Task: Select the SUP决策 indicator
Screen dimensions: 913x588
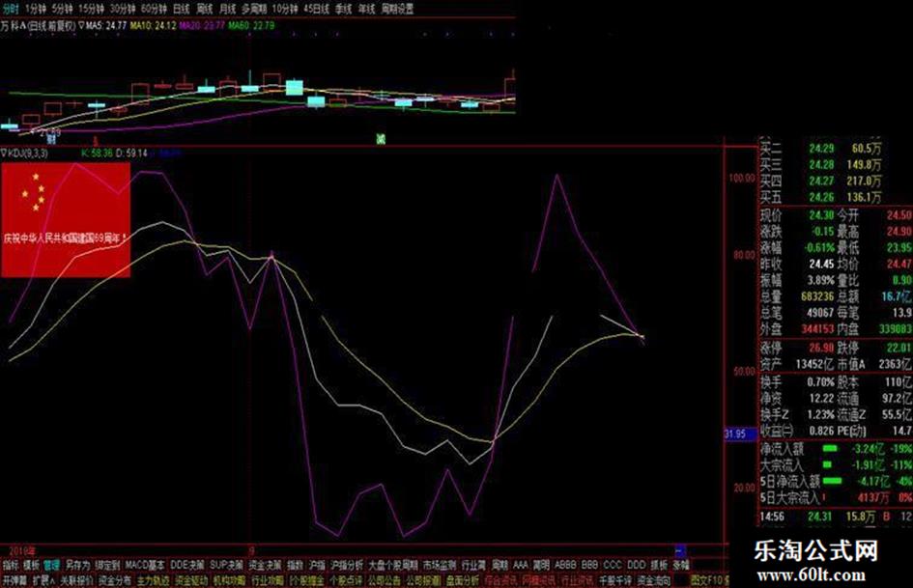Action: (226, 565)
